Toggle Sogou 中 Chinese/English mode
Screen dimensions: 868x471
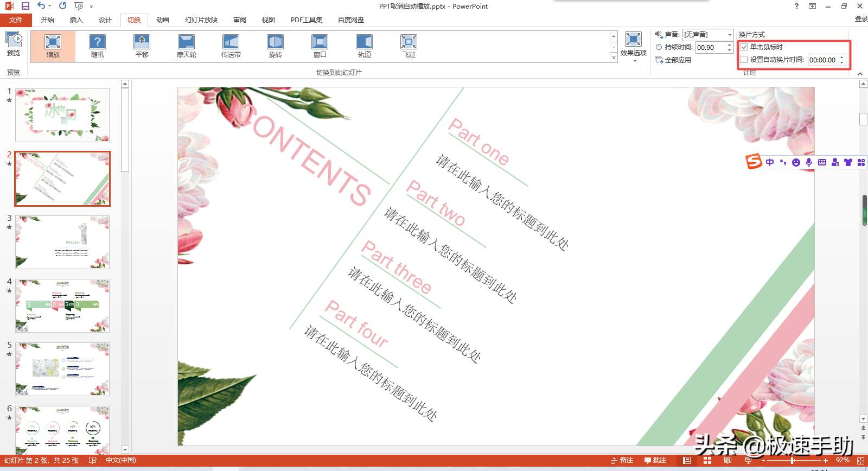coord(770,162)
